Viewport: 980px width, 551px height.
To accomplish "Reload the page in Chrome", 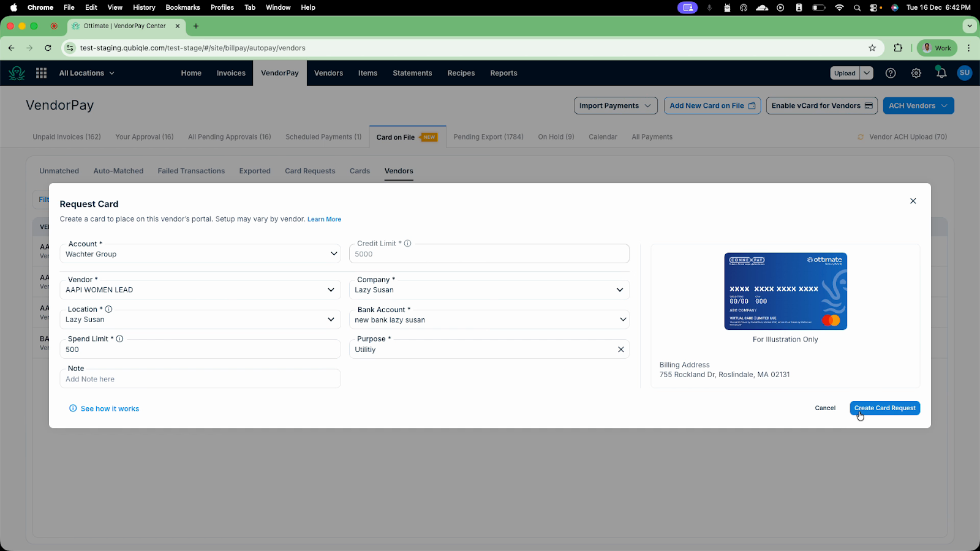I will [48, 48].
